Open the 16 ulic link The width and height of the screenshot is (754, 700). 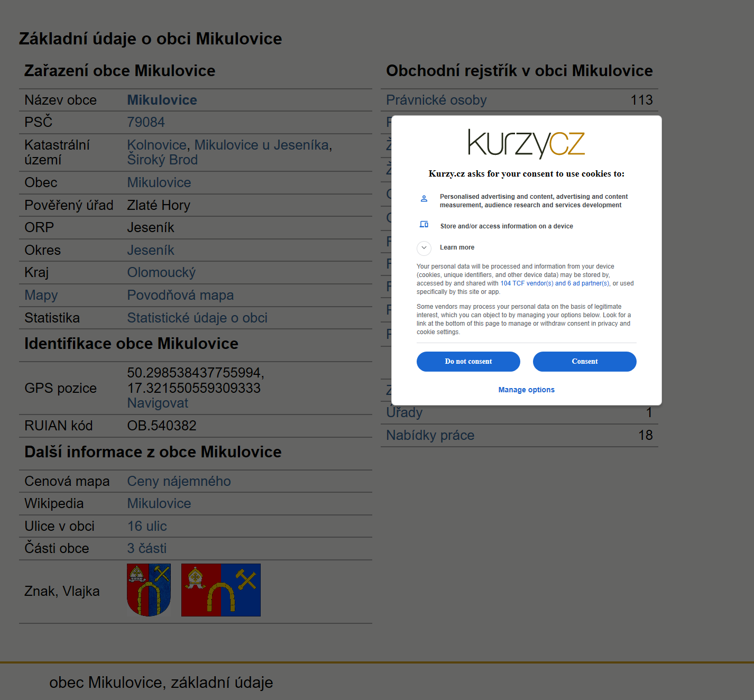(147, 526)
